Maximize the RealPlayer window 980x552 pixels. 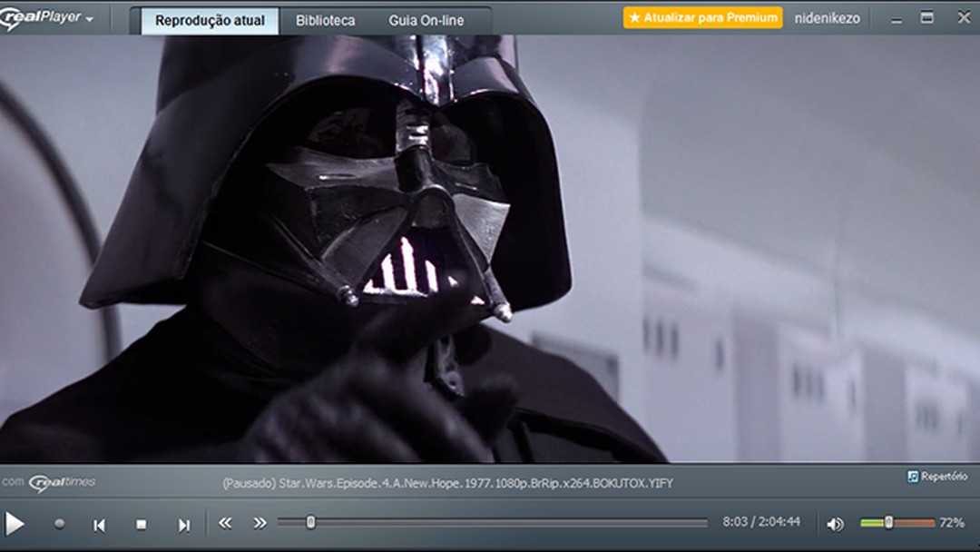pyautogui.click(x=926, y=17)
